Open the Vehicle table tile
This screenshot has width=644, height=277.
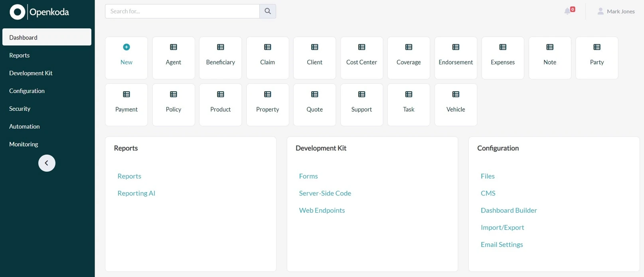[x=456, y=105]
